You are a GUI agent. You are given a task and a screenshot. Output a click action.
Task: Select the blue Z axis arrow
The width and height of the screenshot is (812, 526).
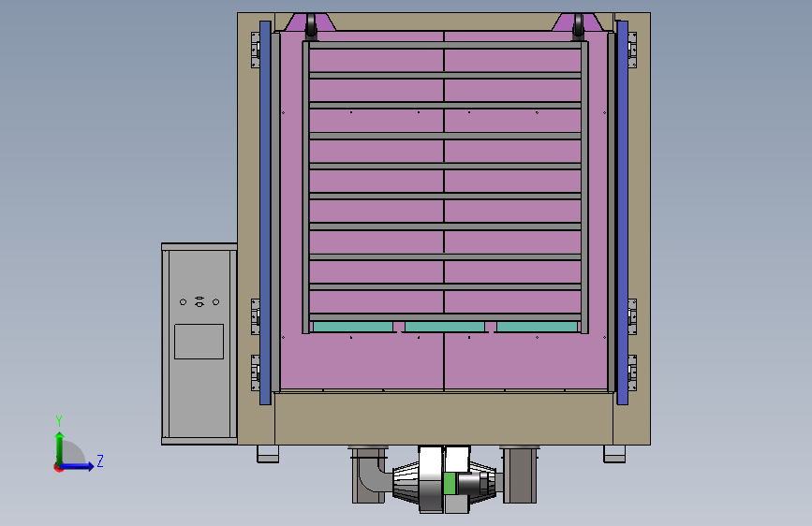coord(78,466)
